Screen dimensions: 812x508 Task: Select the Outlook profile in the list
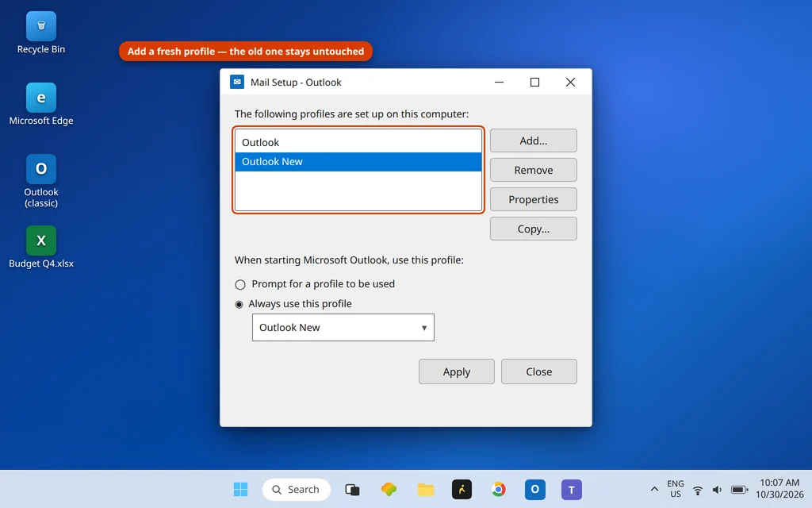(x=358, y=143)
